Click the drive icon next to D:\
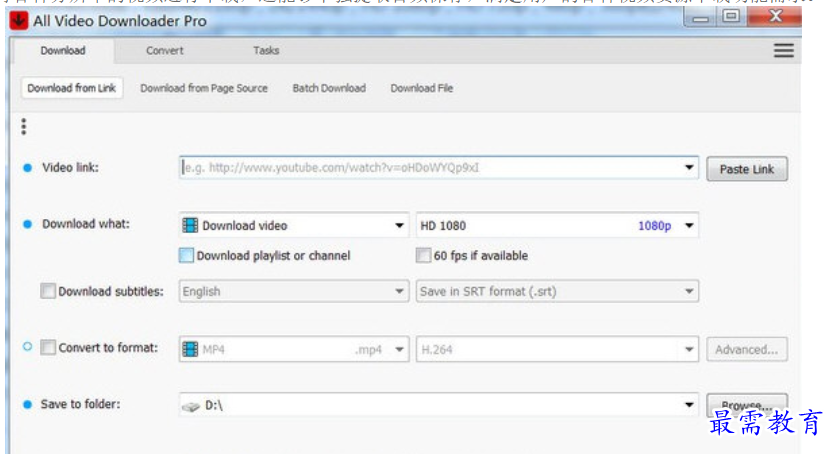The height and width of the screenshot is (454, 831). (x=191, y=406)
